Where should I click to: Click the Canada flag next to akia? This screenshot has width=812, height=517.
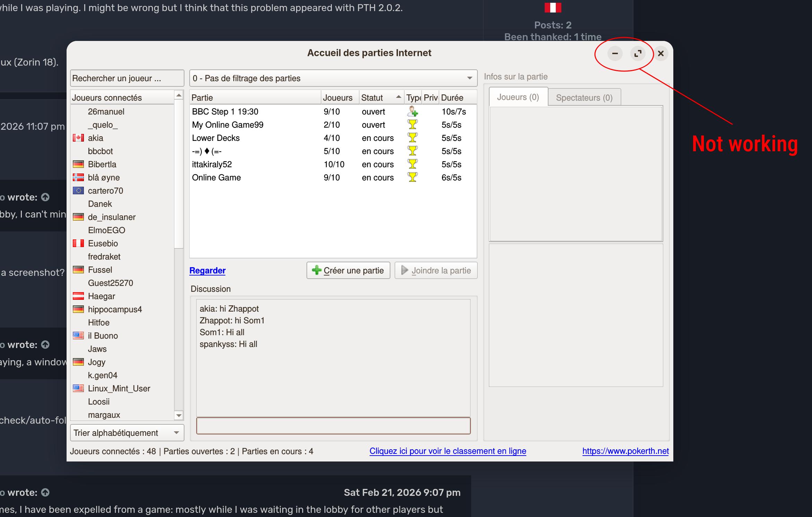[79, 138]
